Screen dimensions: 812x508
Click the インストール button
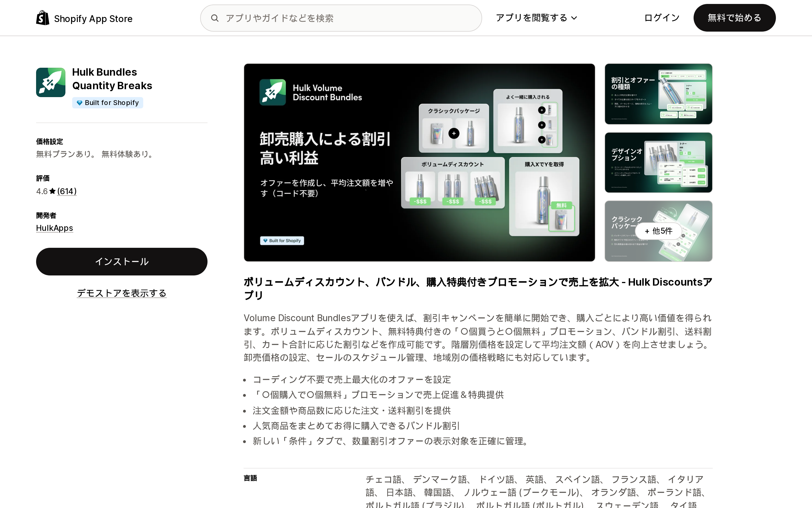click(122, 262)
